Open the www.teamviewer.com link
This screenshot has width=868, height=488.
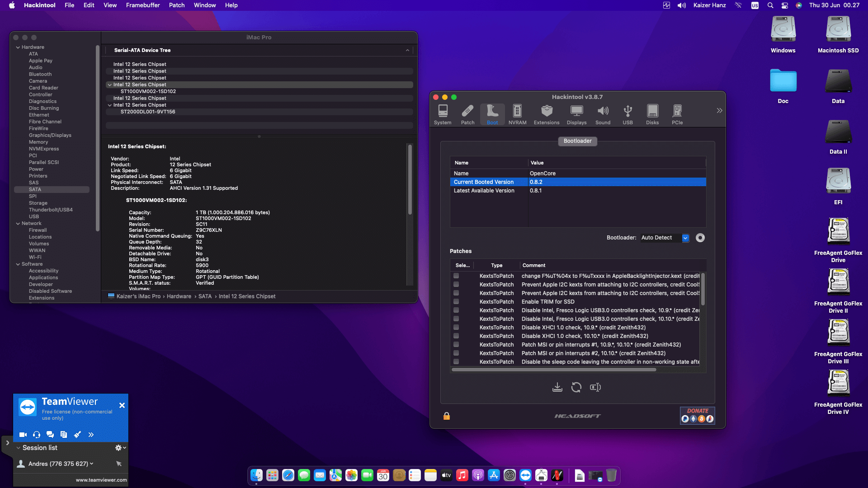click(x=101, y=480)
